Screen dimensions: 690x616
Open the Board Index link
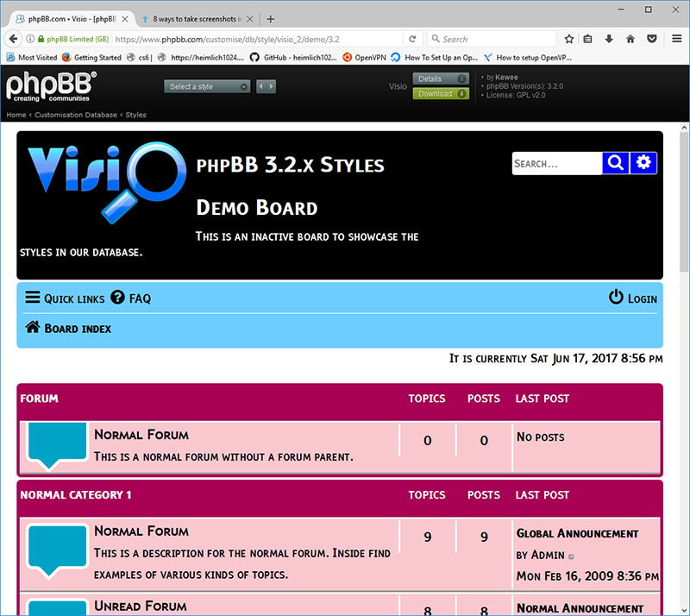78,329
